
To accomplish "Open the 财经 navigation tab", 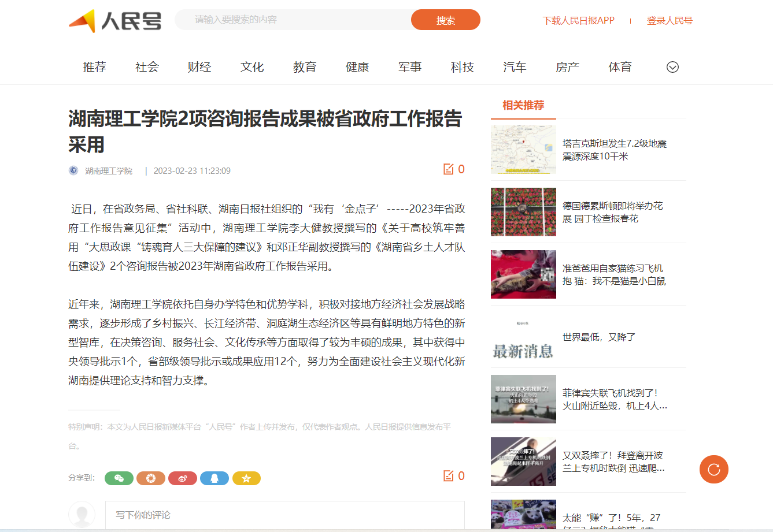I will (x=199, y=67).
